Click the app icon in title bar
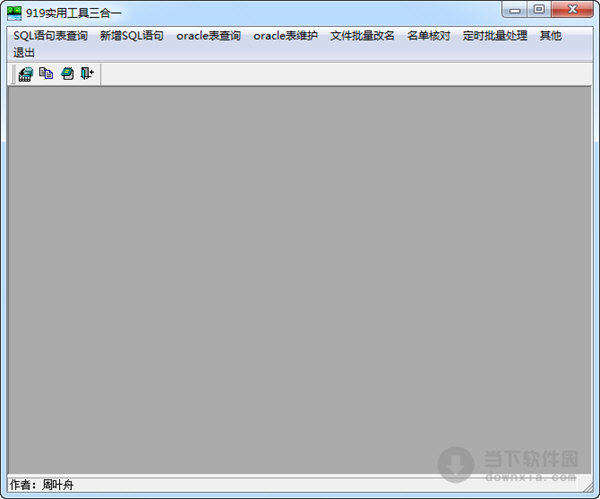The width and height of the screenshot is (600, 499). (x=14, y=13)
